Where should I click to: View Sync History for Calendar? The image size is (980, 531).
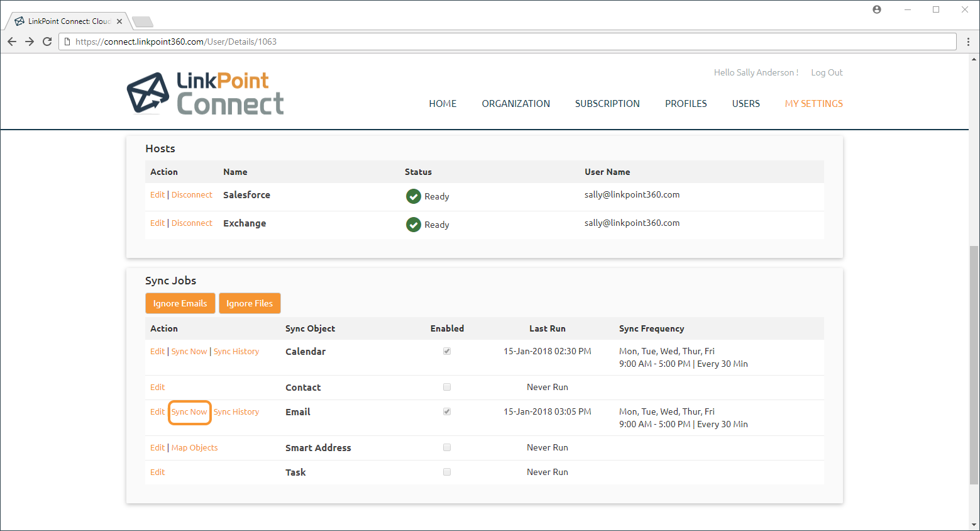(236, 352)
